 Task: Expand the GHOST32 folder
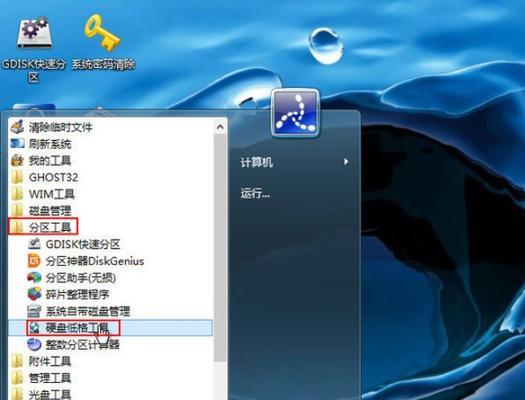click(54, 177)
